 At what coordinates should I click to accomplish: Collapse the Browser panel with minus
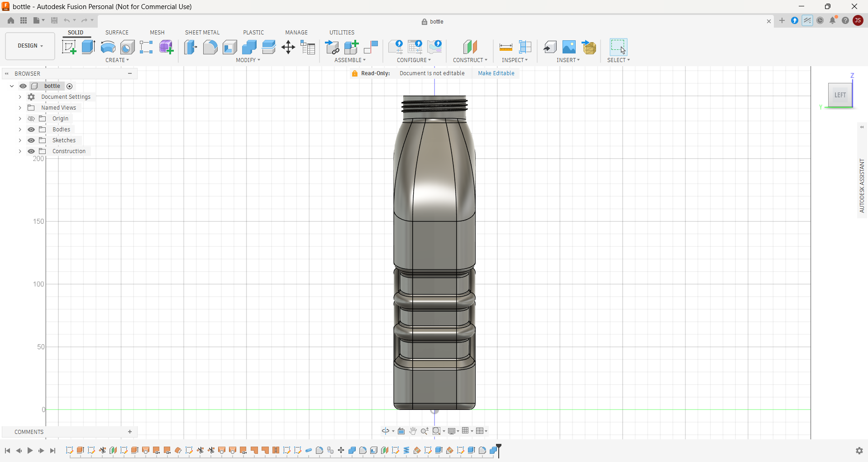coord(130,73)
